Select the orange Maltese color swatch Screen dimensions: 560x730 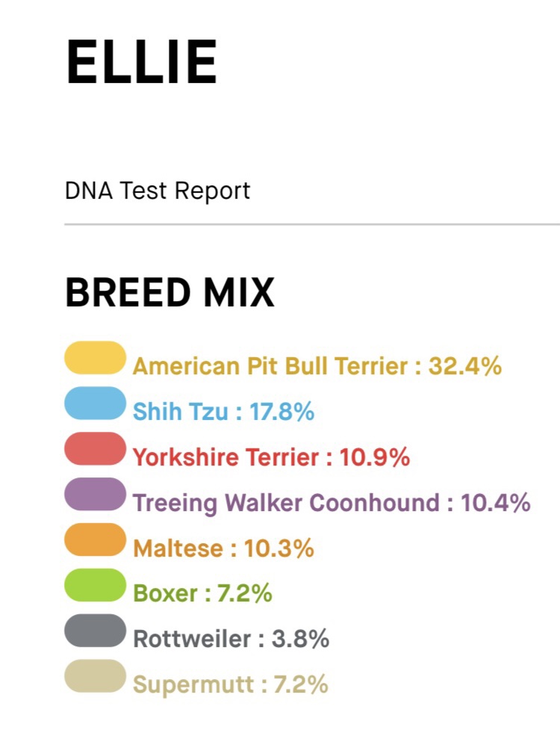[x=95, y=540]
